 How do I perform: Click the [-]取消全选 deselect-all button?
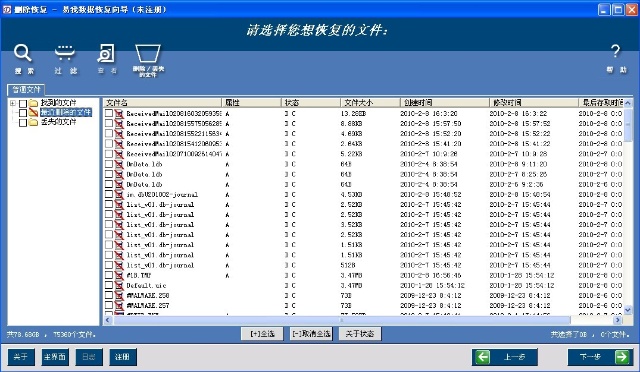click(311, 334)
